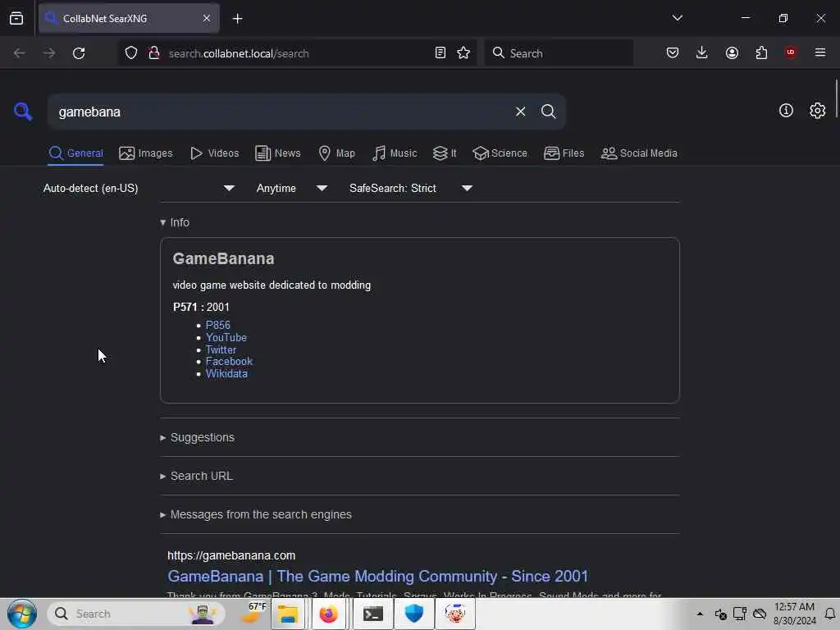
Task: Open tracking protection shield in address bar
Action: [x=131, y=52]
